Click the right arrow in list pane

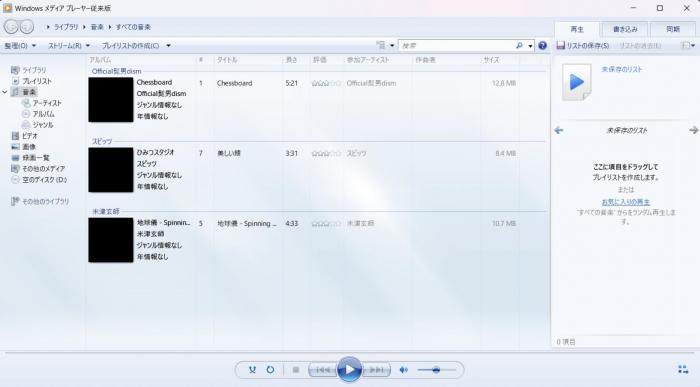tap(693, 130)
